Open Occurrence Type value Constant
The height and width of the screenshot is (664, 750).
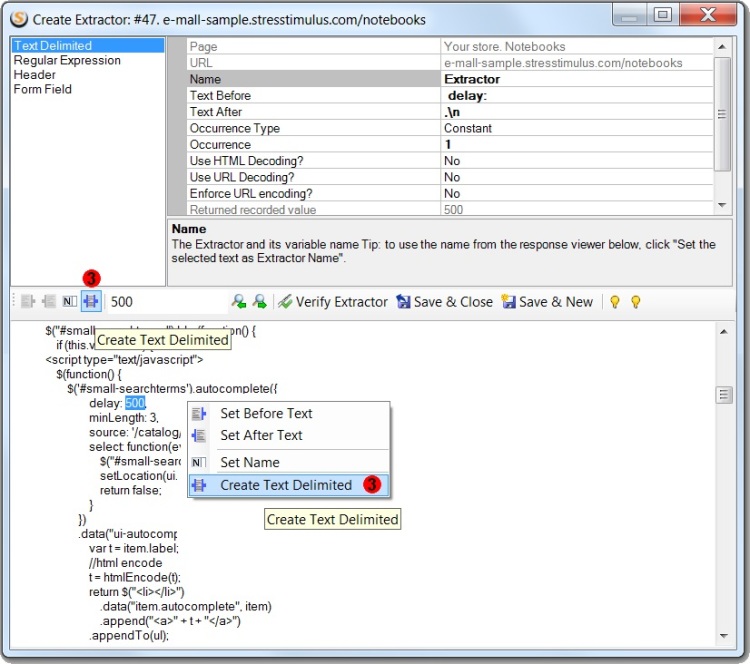[x=577, y=128]
